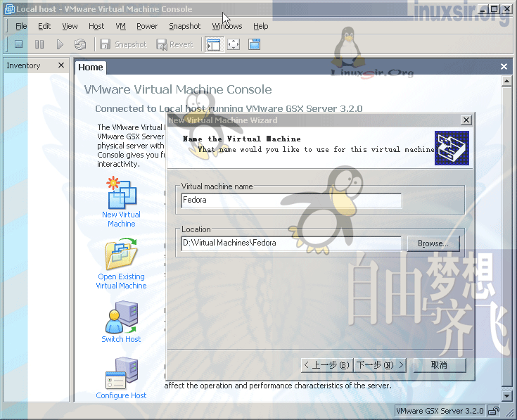This screenshot has height=420, width=517.
Task: Open the Edit menu
Action: [x=44, y=26]
